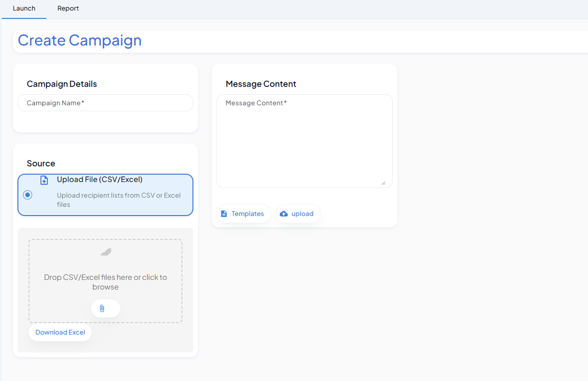The height and width of the screenshot is (381, 588).
Task: Click the Campaign Name input field
Action: [105, 103]
